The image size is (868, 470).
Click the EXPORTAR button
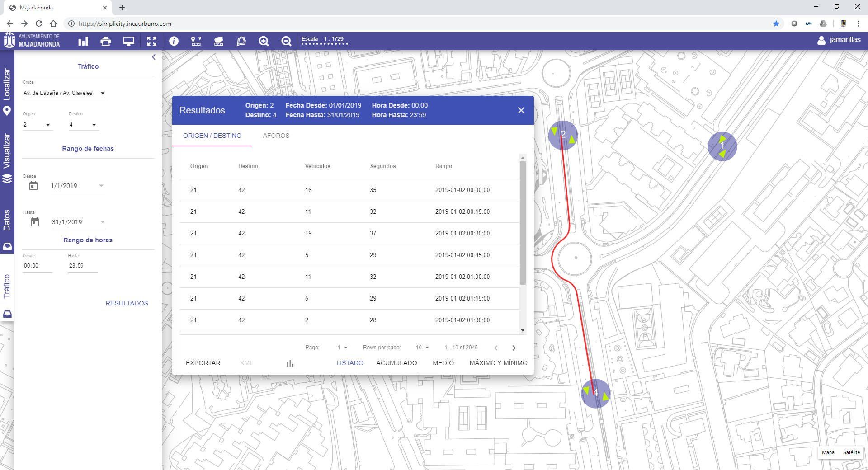tap(203, 363)
